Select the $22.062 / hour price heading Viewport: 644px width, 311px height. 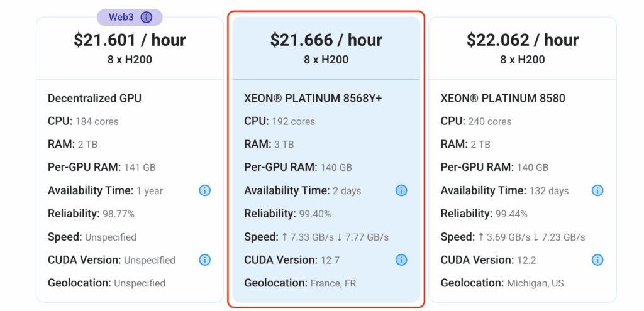click(x=522, y=40)
